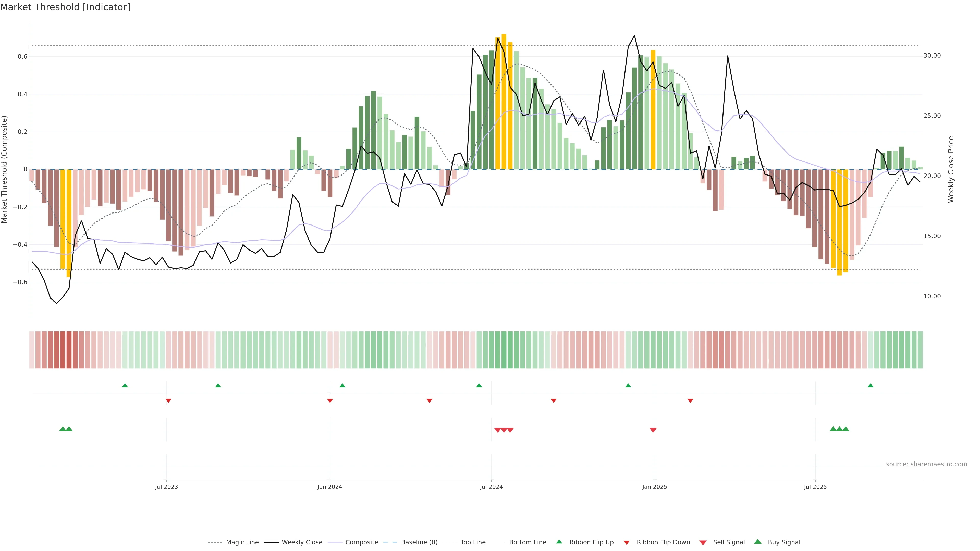Click the Buy Signal legend triangle icon

[x=757, y=542]
